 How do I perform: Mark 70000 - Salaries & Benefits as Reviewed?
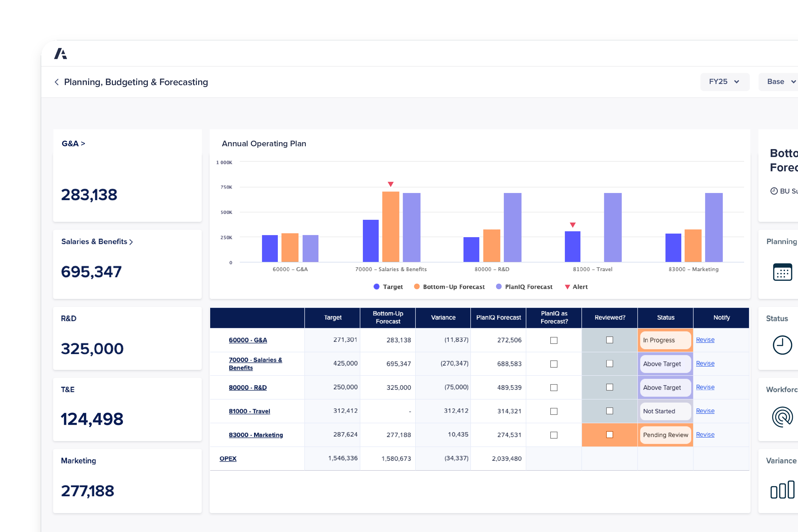(x=610, y=364)
